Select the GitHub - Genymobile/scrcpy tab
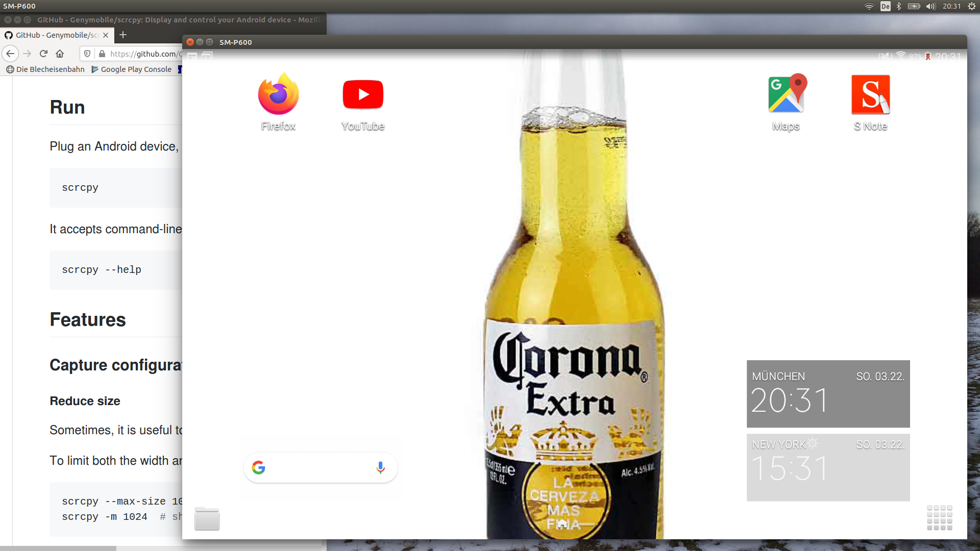 (57, 35)
